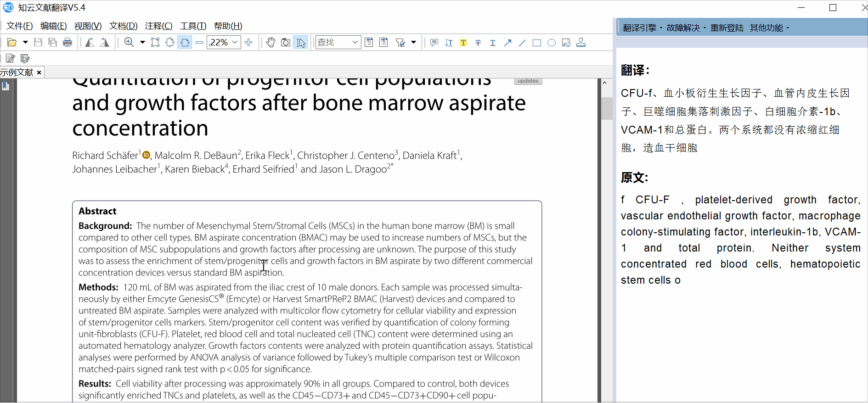
Task: Open the 查找 search history dropdown
Action: [x=355, y=43]
